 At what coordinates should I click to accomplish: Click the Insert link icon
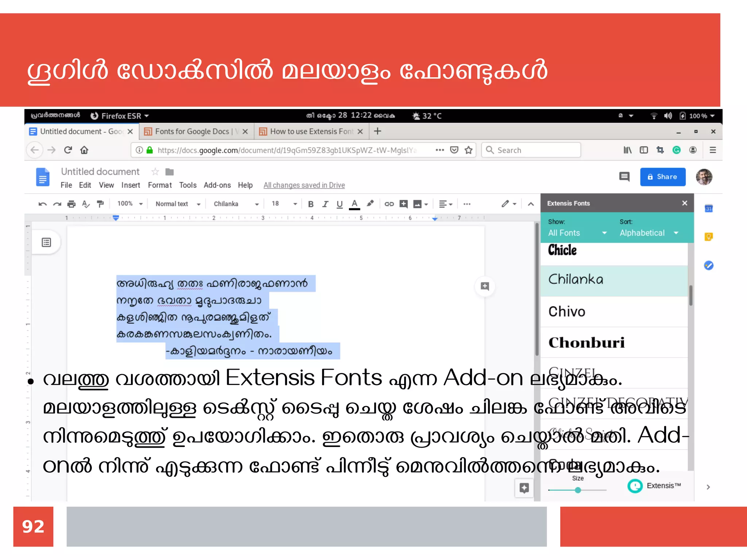[389, 204]
